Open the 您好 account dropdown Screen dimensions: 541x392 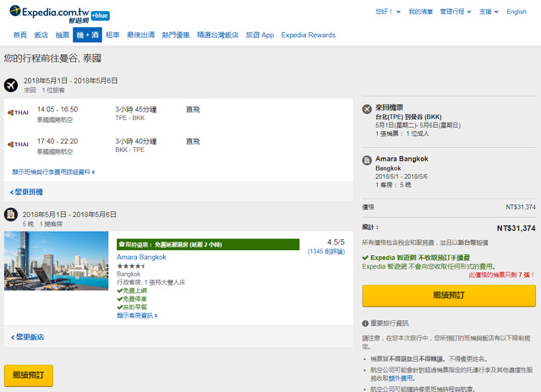point(388,12)
